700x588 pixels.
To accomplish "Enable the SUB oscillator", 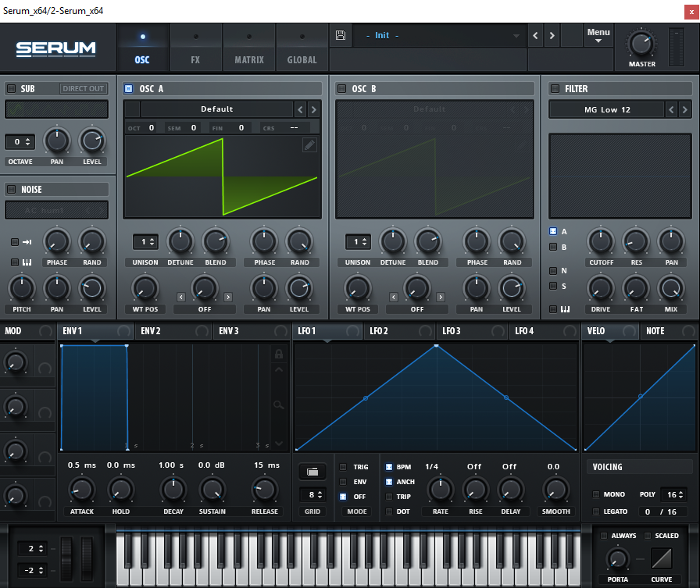I will coord(11,88).
